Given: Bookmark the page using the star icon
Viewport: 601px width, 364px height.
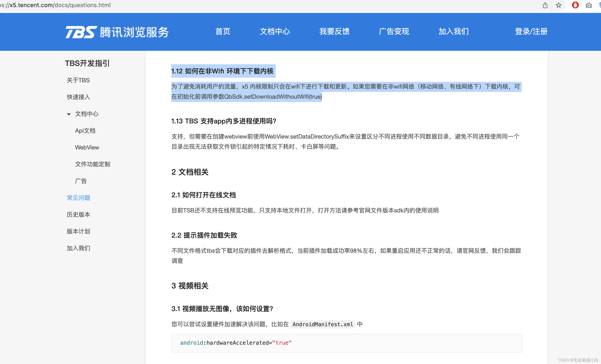Looking at the screenshot, I should [559, 5].
